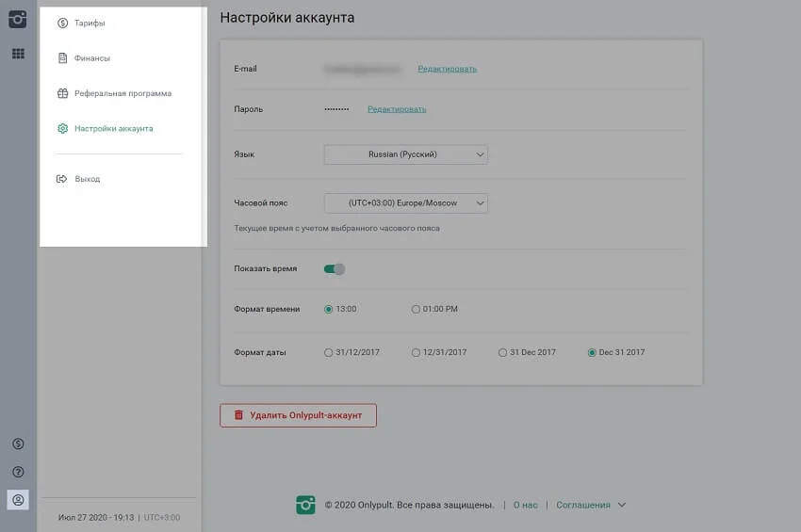Screen dimensions: 801x532
Task: Open the help question mark icon
Action: pyautogui.click(x=18, y=472)
